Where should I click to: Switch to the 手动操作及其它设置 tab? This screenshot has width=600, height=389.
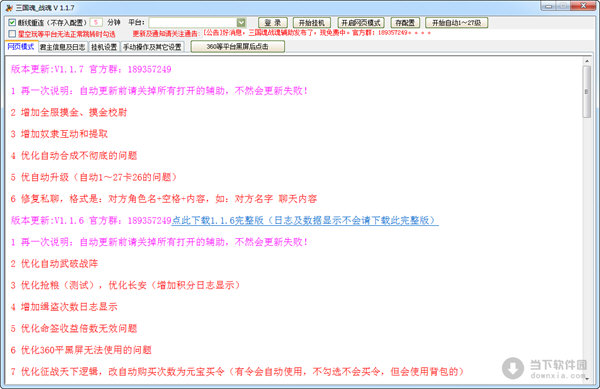coord(152,47)
